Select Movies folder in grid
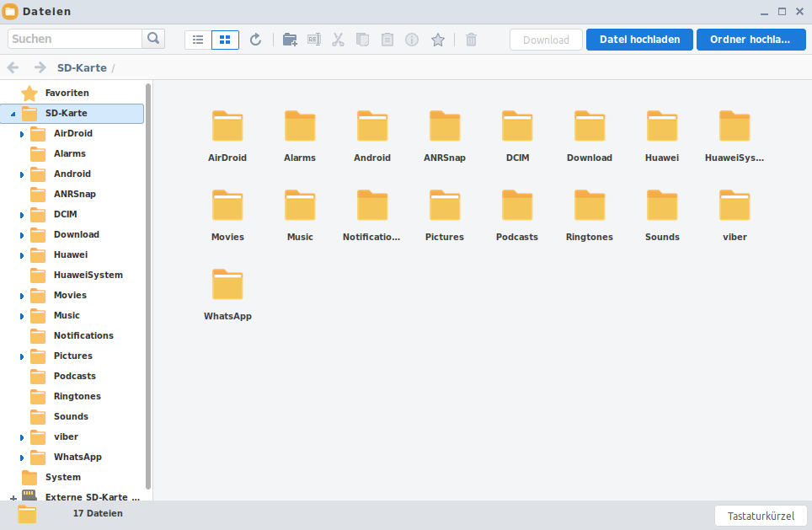 (x=227, y=215)
